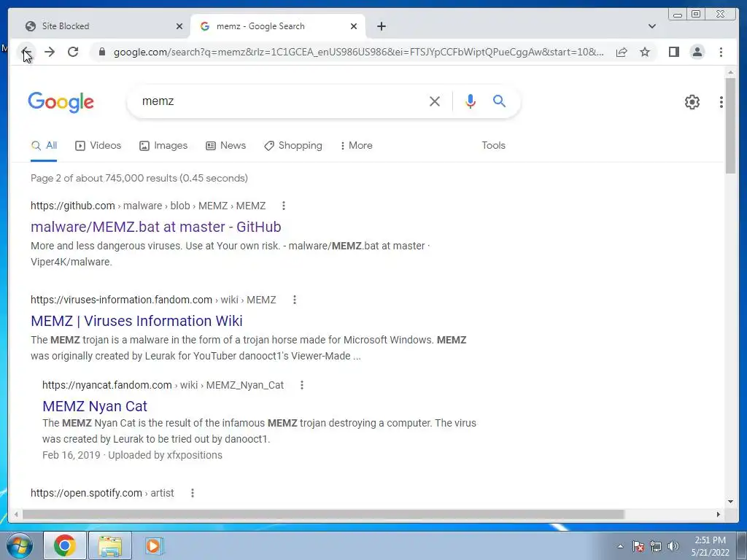Viewport: 747px width, 560px height.
Task: Open options for the github.com result
Action: point(284,206)
